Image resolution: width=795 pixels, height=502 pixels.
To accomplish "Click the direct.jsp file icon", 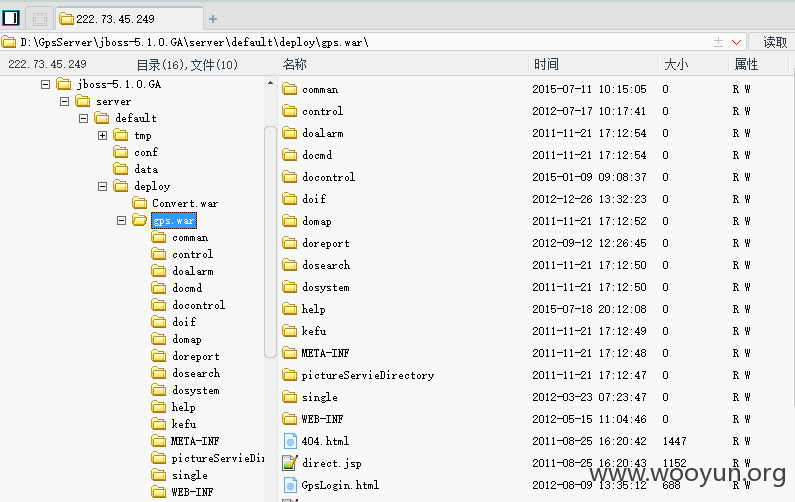I will [x=290, y=463].
